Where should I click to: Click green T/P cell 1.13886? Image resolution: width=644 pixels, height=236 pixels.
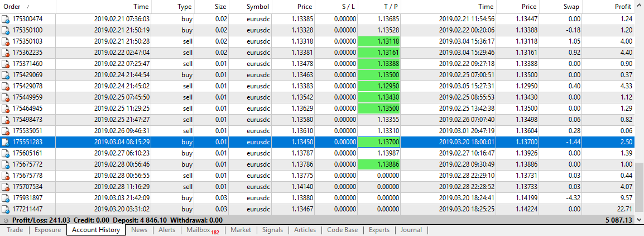pos(379,164)
